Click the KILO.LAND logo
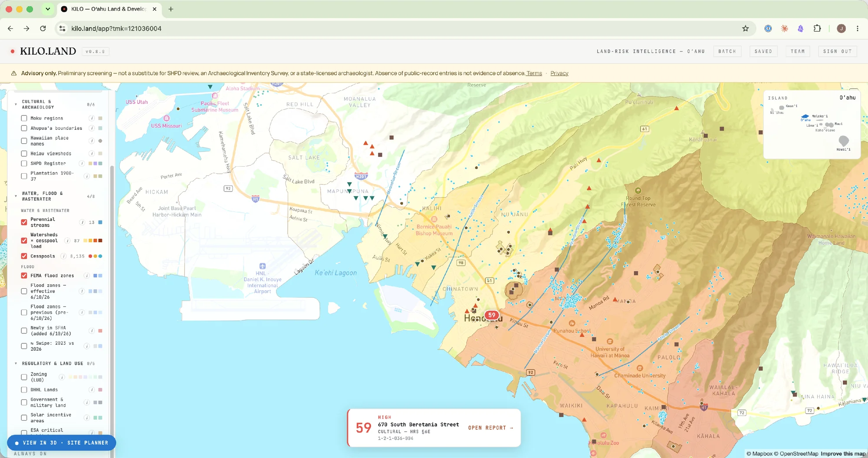868x458 pixels. click(x=48, y=51)
